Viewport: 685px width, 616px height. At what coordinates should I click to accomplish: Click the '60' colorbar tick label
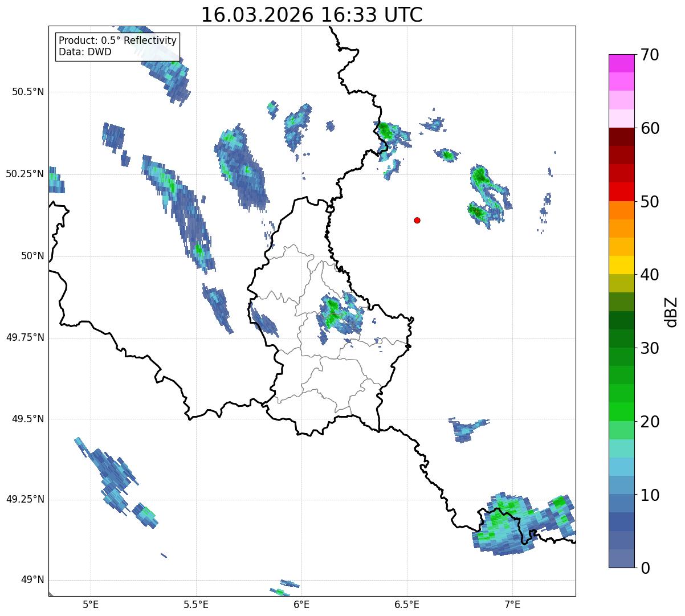click(649, 128)
